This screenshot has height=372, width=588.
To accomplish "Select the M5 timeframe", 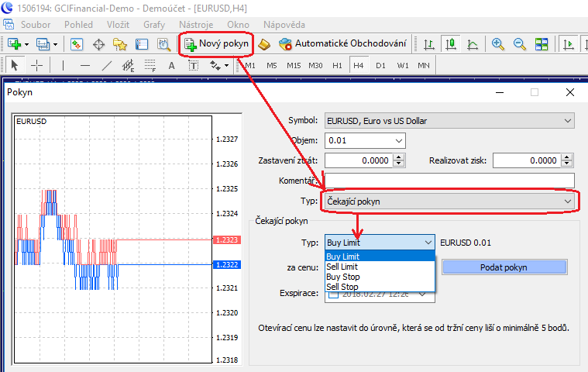I will (x=272, y=66).
